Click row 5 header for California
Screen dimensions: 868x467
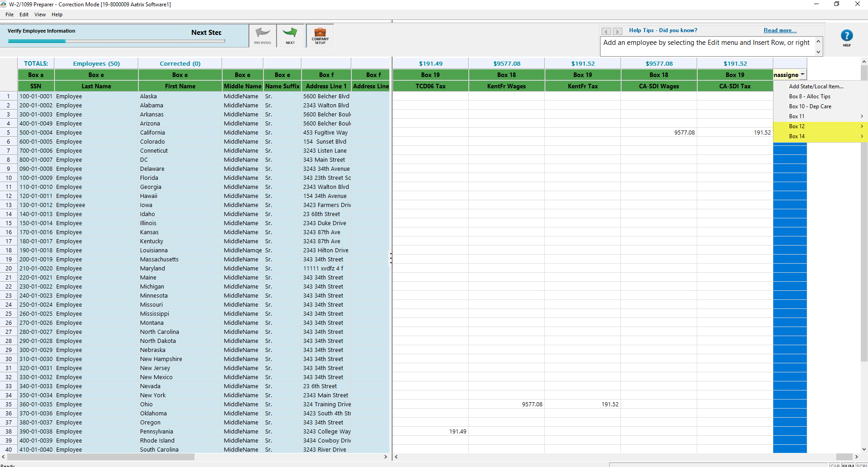pyautogui.click(x=8, y=133)
